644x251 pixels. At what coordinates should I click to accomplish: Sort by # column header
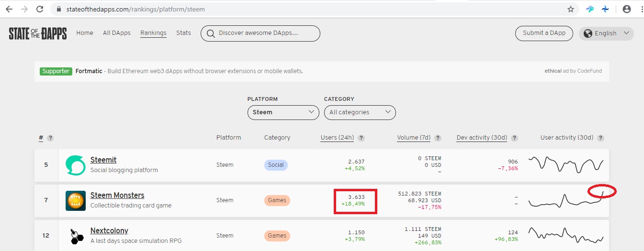tap(41, 138)
